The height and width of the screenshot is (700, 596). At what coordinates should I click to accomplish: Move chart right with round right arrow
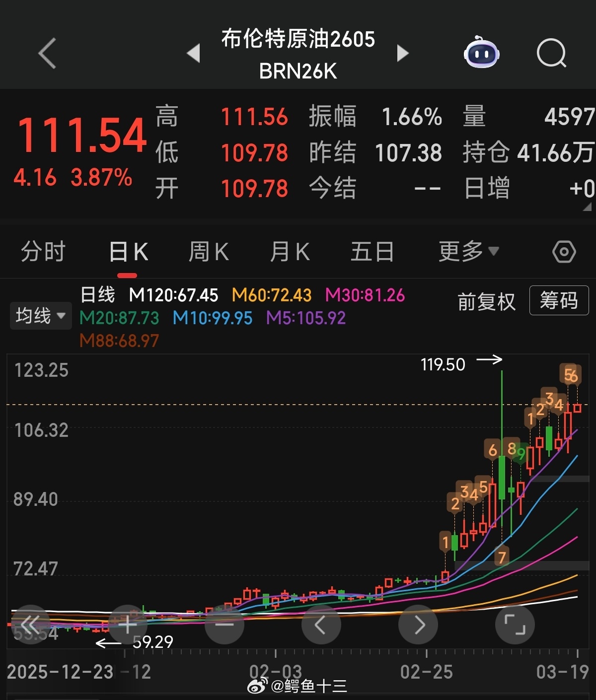tap(418, 624)
